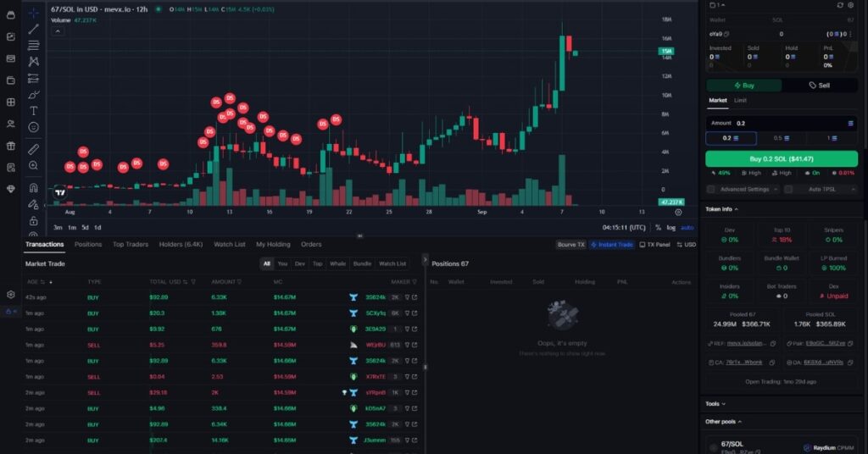Expand Advanced Settings dropdown arrow
Image resolution: width=868 pixels, height=454 pixels.
776,189
